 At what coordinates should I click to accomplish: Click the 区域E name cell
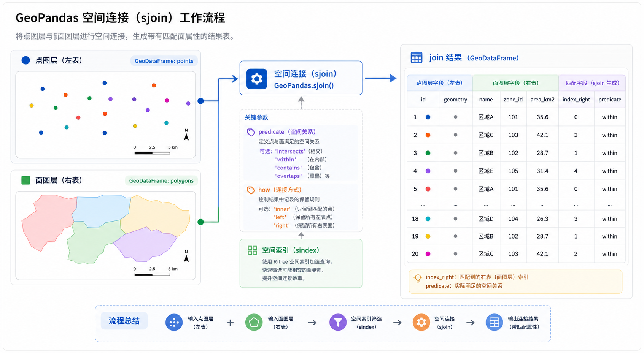(486, 171)
